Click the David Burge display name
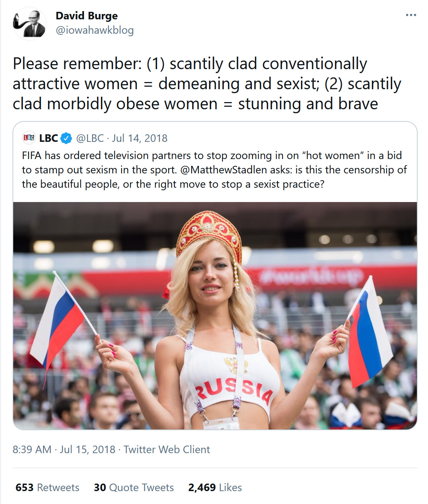Image resolution: width=428 pixels, height=504 pixels. (x=87, y=16)
